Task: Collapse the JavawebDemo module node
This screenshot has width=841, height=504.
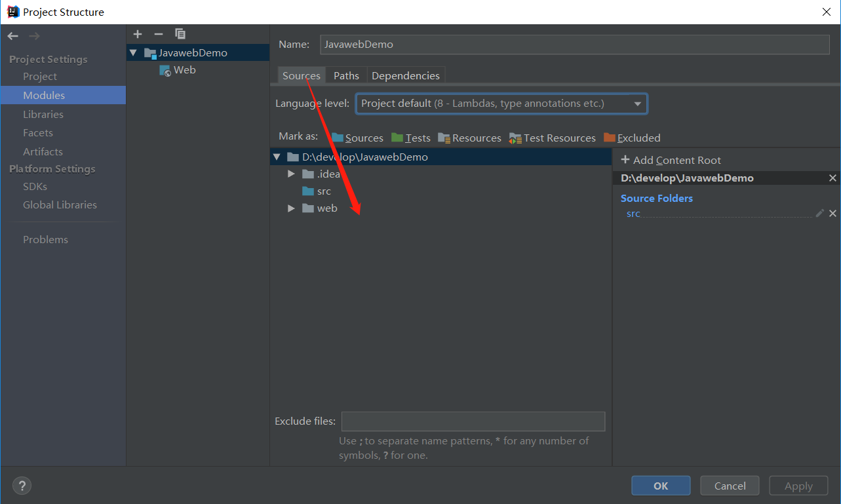Action: 134,52
